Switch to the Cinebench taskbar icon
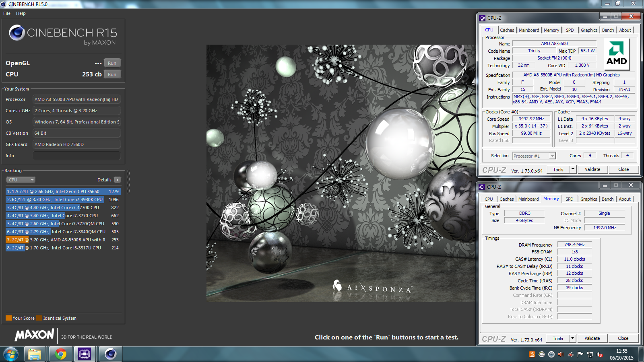The width and height of the screenshot is (644, 362). 110,354
